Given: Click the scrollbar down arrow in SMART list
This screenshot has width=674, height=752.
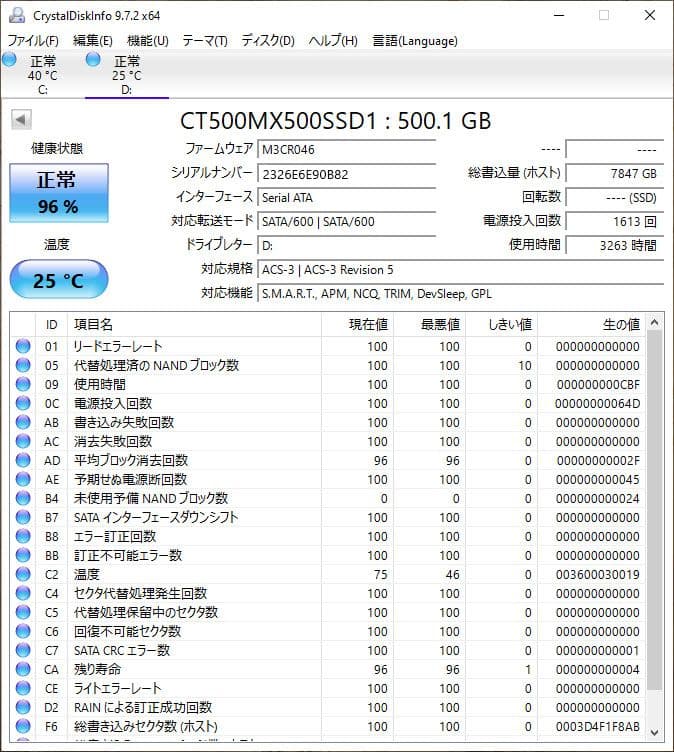Looking at the screenshot, I should click(x=654, y=732).
